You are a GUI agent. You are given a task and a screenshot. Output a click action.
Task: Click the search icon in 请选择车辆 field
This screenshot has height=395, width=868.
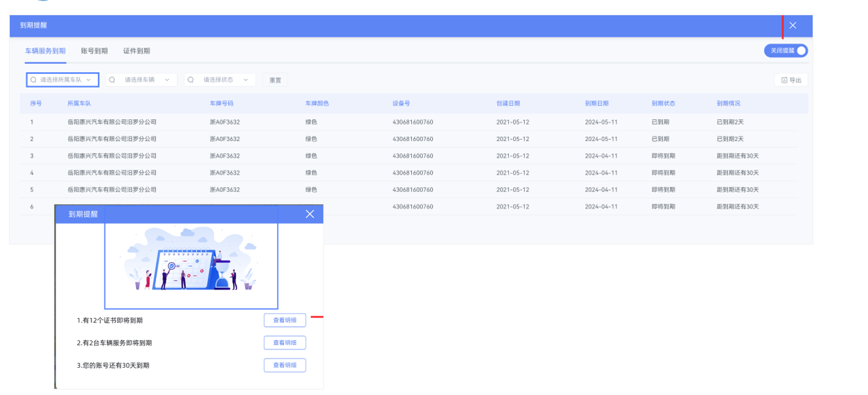click(x=112, y=80)
